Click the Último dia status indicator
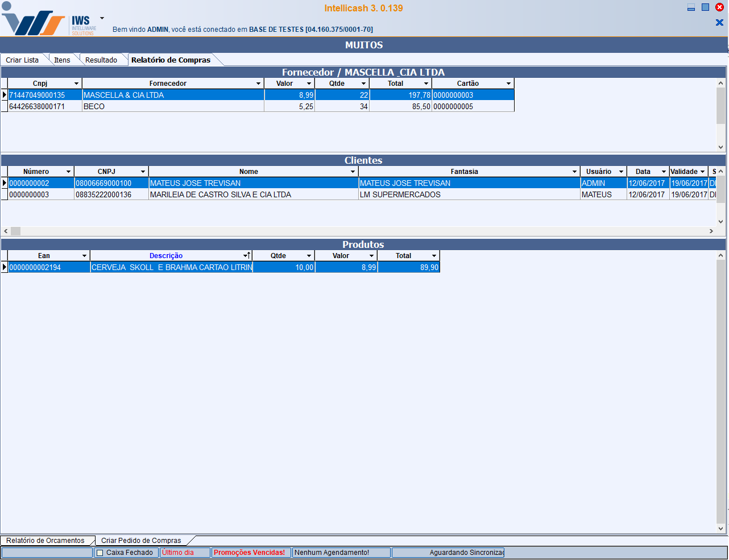This screenshot has height=560, width=729. click(178, 553)
